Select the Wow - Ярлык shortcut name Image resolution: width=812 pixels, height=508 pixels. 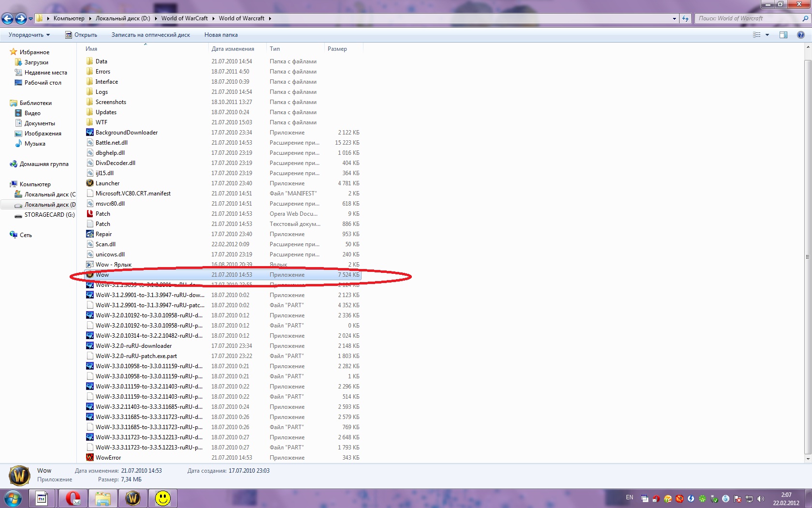tap(114, 265)
